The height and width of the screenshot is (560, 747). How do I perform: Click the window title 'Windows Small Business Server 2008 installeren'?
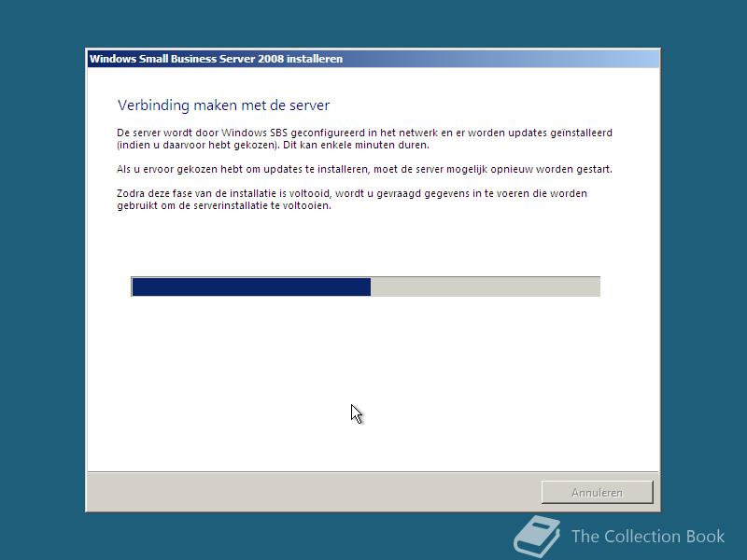click(216, 59)
